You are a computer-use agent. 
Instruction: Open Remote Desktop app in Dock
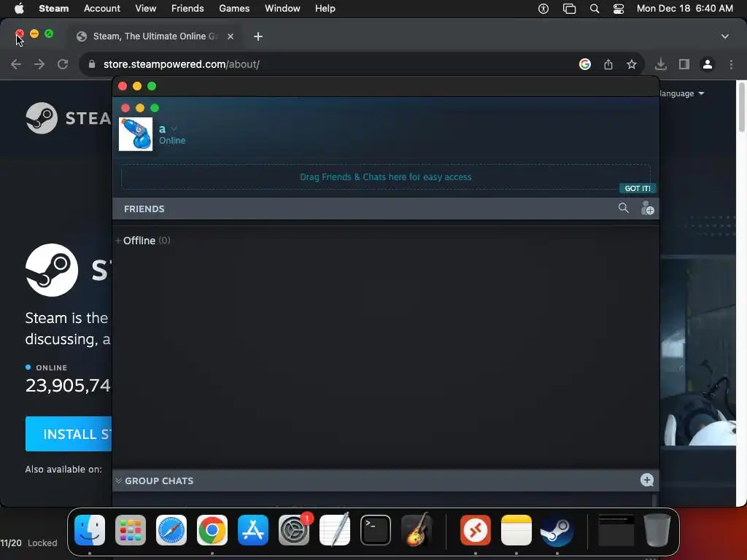click(476, 530)
